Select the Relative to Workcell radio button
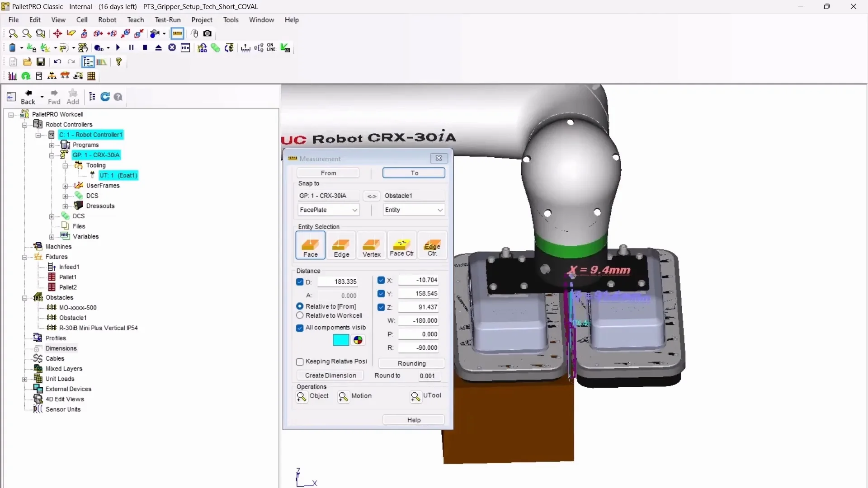The width and height of the screenshot is (868, 488). (300, 315)
